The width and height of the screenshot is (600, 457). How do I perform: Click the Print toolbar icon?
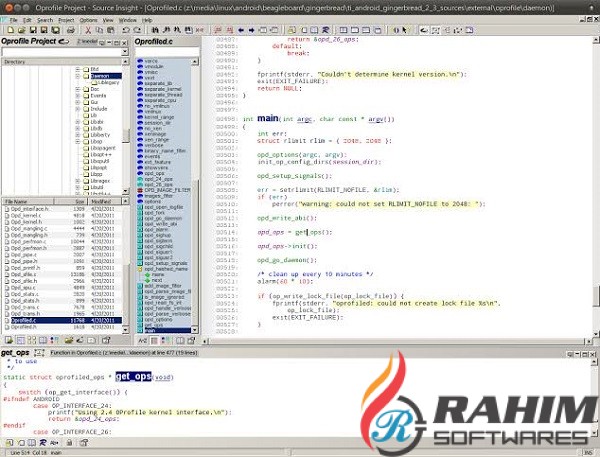pos(70,30)
